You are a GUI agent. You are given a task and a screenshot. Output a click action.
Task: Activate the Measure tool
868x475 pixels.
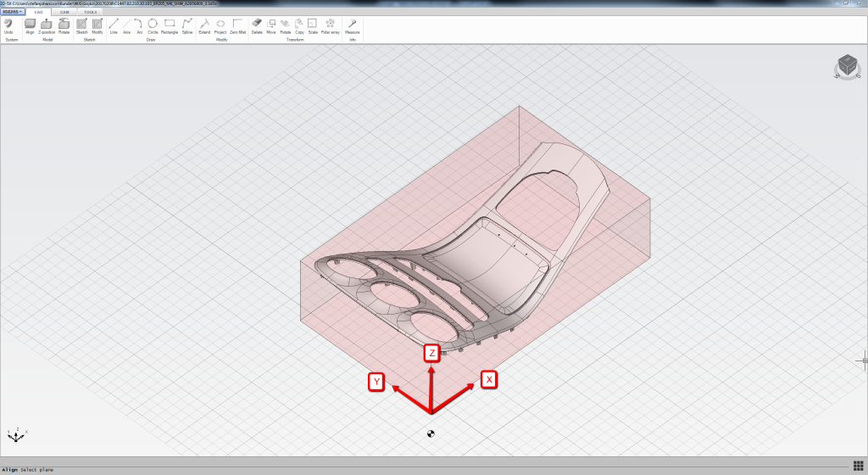coord(353,26)
